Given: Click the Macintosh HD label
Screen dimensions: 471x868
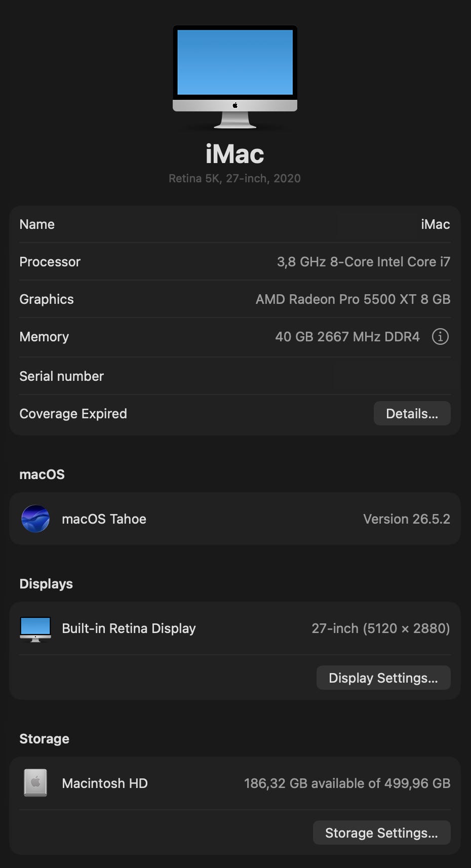Looking at the screenshot, I should (x=105, y=783).
